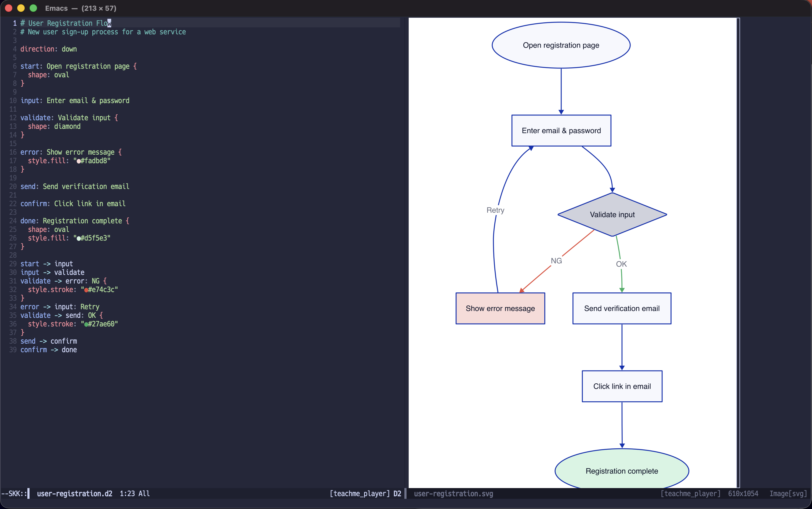Click the green macOS zoom window button

[x=33, y=8]
